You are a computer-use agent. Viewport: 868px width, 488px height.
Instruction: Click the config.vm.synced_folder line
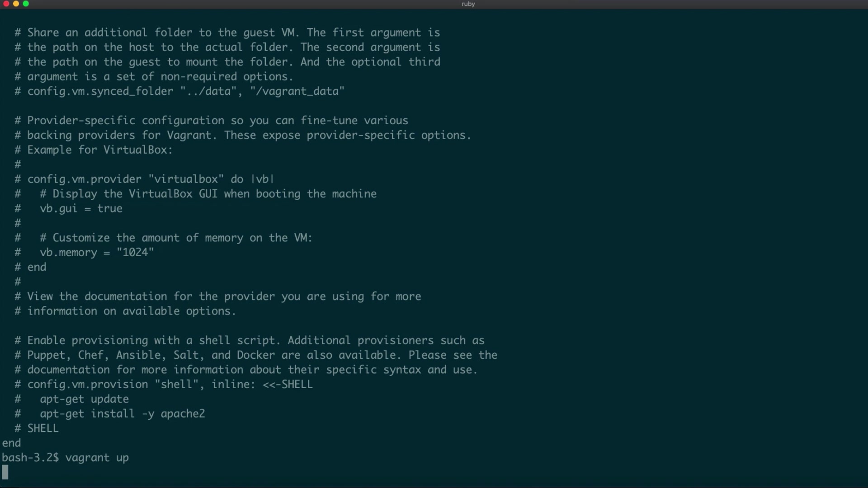(x=185, y=91)
